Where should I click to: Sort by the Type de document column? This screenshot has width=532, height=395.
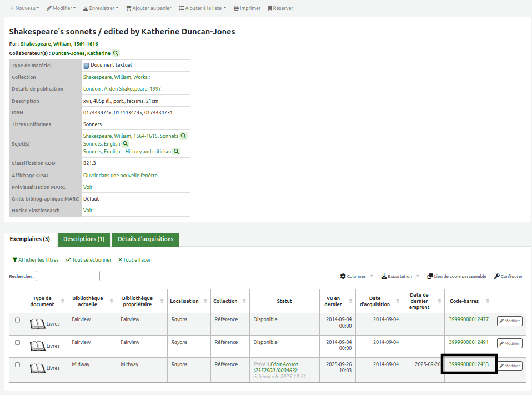coord(47,301)
